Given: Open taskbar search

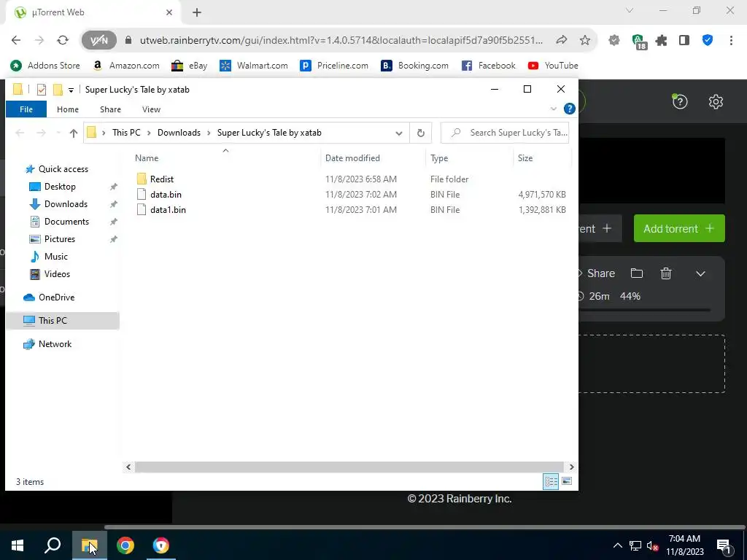Looking at the screenshot, I should [53, 545].
